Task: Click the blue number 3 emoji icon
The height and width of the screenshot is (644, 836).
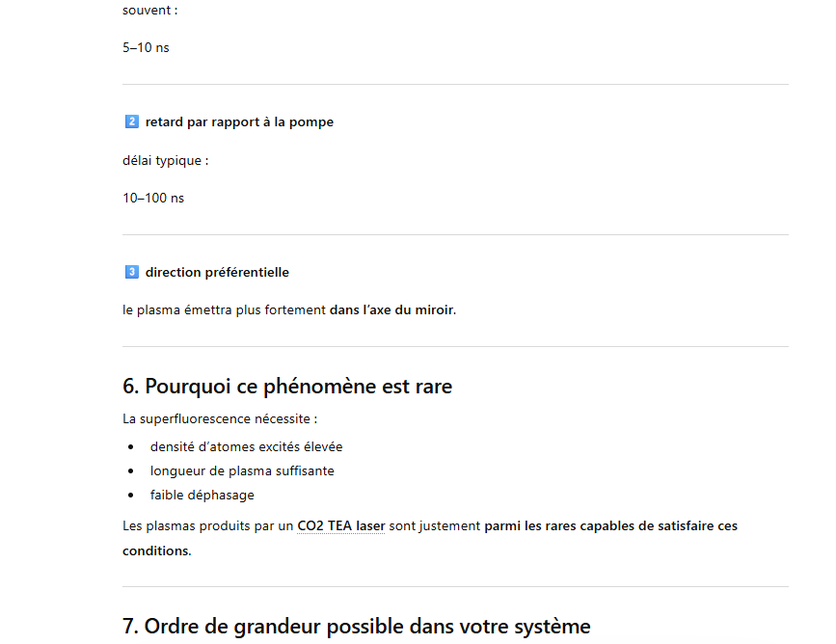Action: pos(132,273)
